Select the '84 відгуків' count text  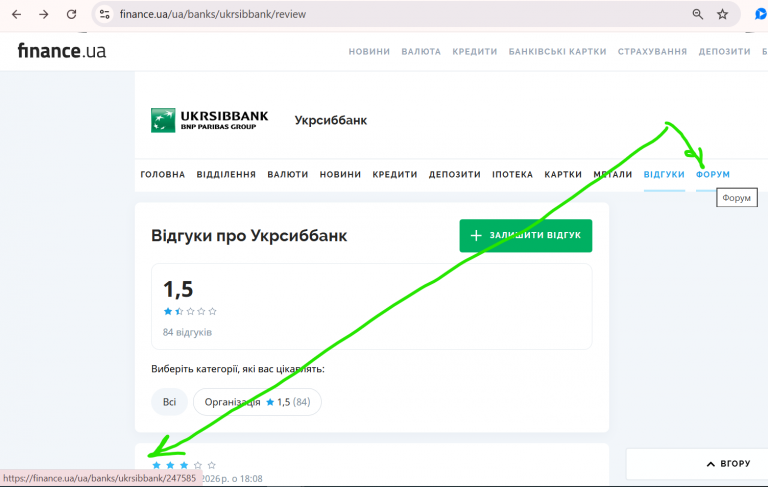click(187, 332)
